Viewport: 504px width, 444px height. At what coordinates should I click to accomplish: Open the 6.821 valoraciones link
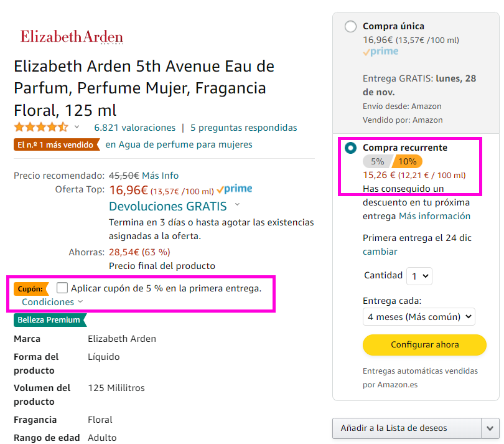[x=134, y=128]
